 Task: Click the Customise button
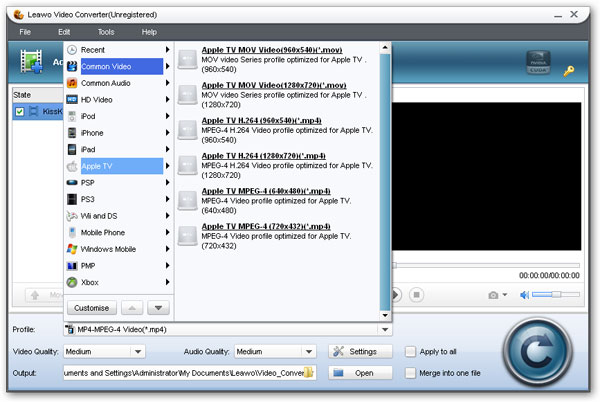tap(91, 308)
